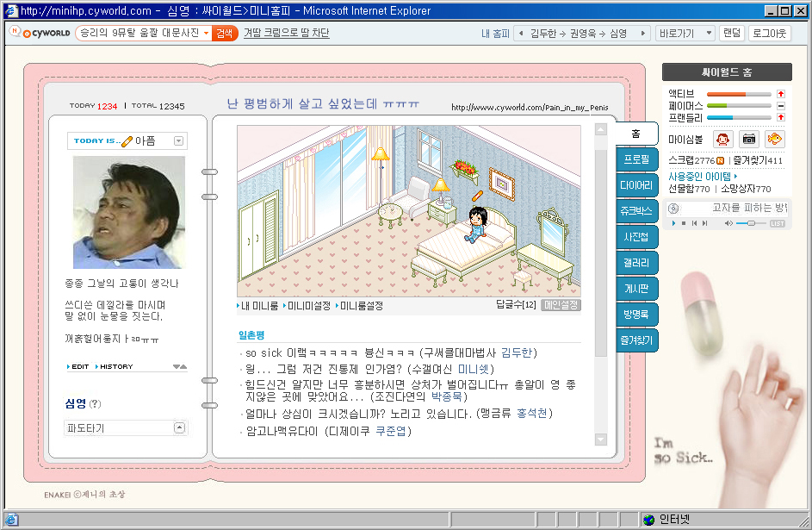Viewport: 812px width, 530px height.
Task: Click the camera My Symbol icon
Action: (x=749, y=139)
